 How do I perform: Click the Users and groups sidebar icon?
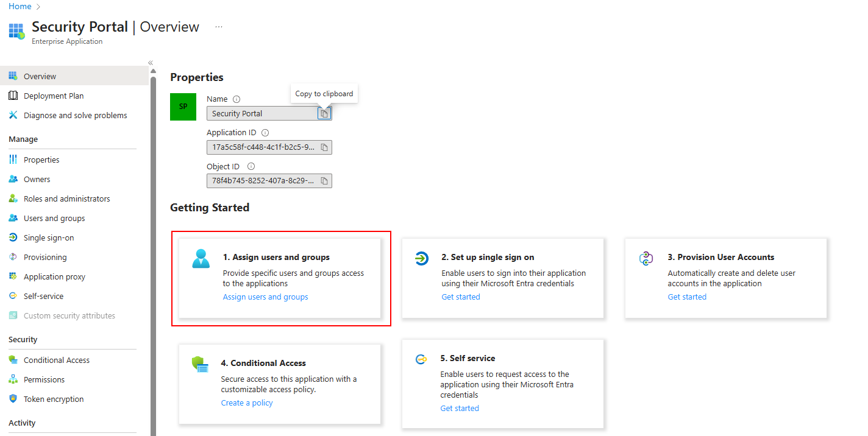pos(13,218)
